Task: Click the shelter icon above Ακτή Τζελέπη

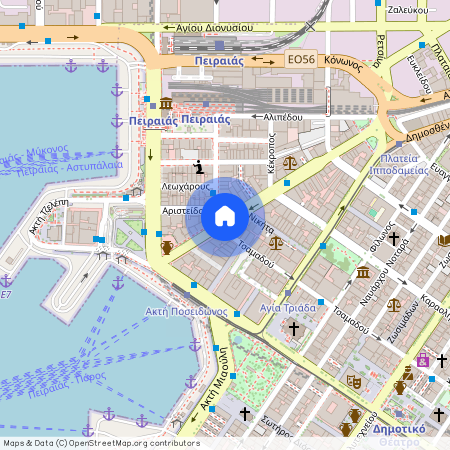Action: (136, 191)
